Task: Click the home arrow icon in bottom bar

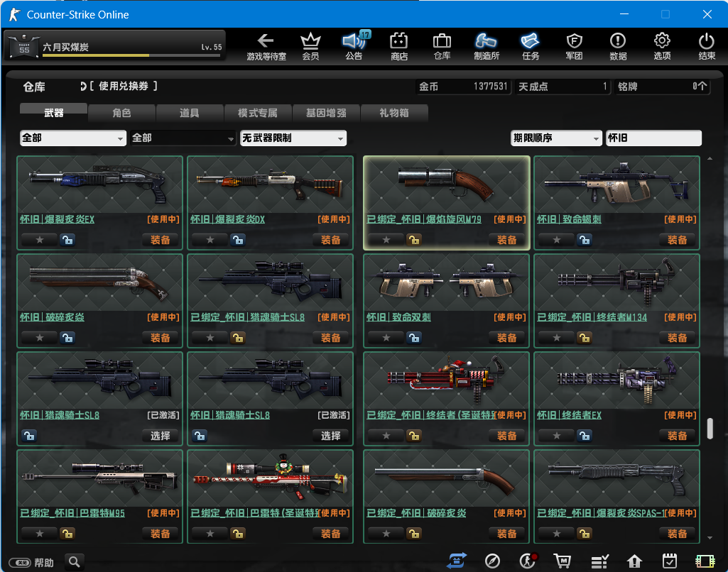Action: coord(634,562)
